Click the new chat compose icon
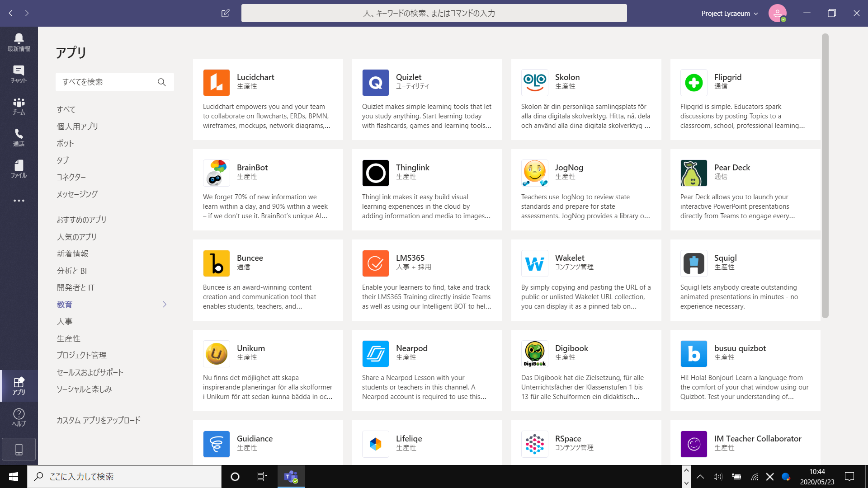This screenshot has width=868, height=488. (x=225, y=13)
